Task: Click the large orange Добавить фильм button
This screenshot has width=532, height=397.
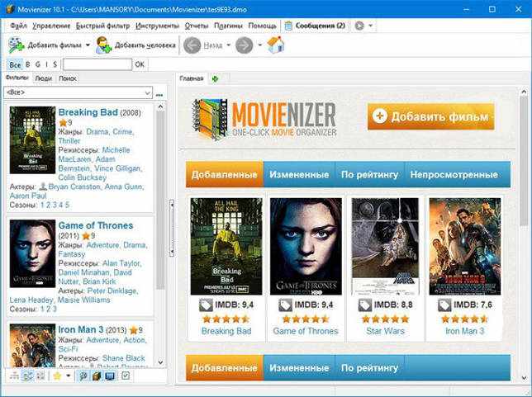Action: point(430,116)
